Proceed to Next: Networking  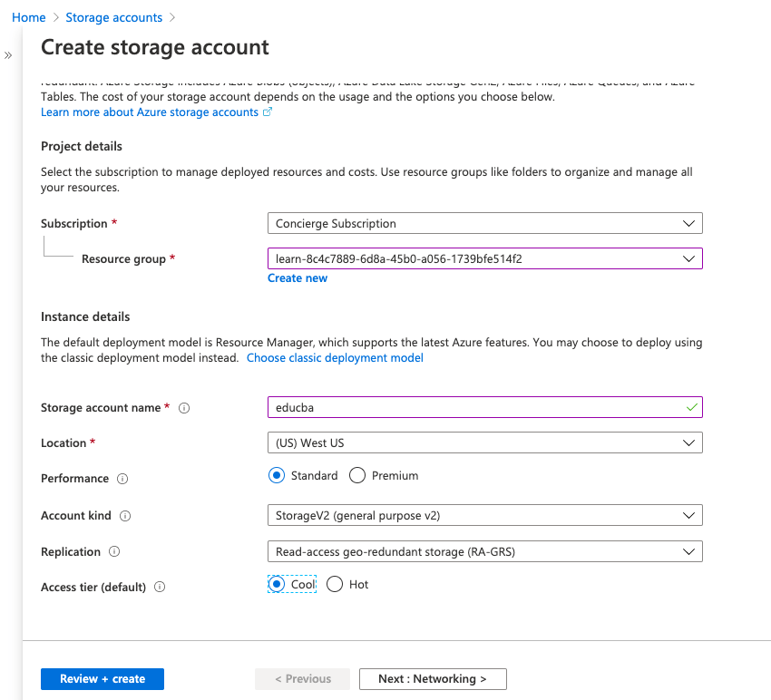pyautogui.click(x=433, y=679)
